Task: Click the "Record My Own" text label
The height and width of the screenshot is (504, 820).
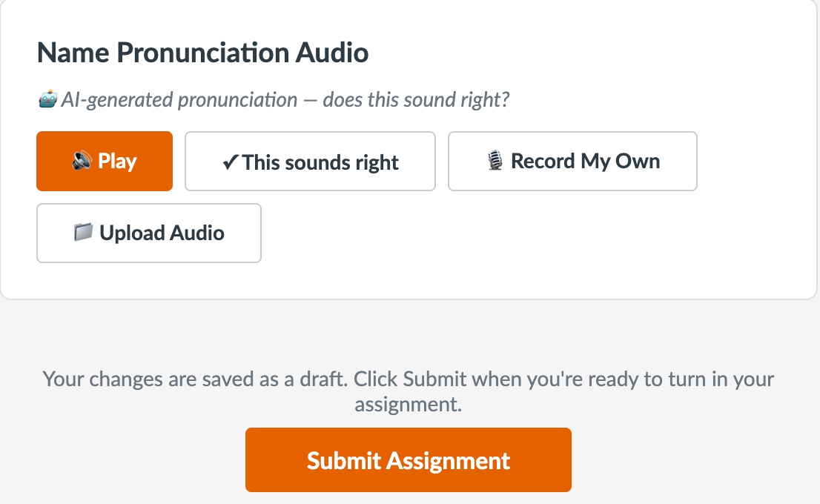Action: click(585, 161)
